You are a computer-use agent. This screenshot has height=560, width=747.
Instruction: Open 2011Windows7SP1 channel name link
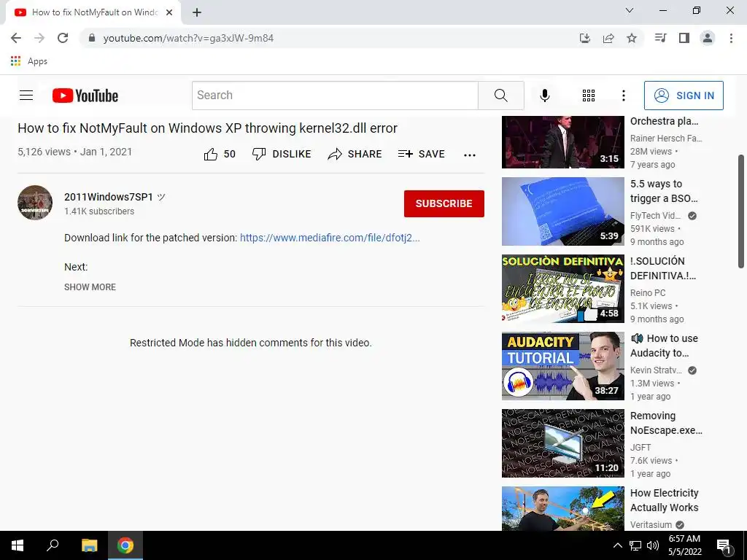[109, 197]
